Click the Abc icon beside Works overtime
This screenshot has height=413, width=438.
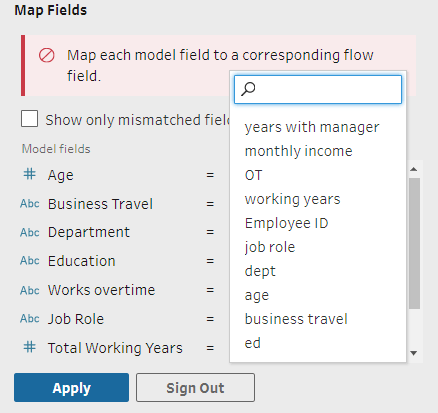pos(30,290)
